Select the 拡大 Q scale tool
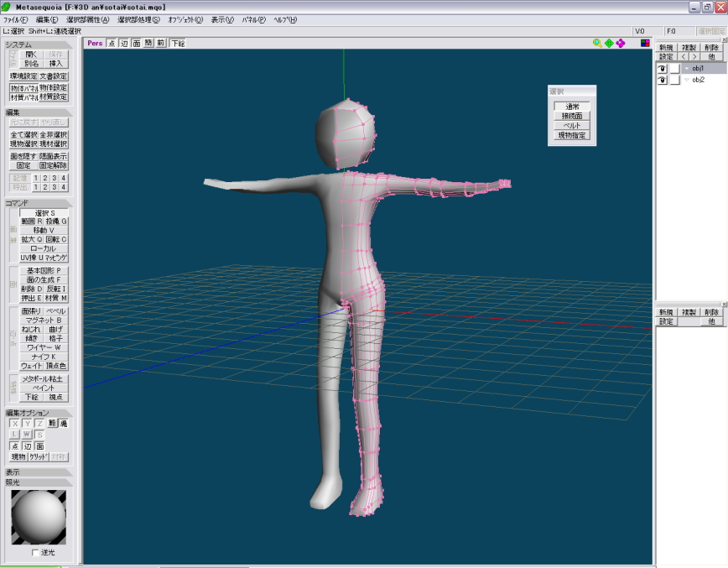The height and width of the screenshot is (568, 728). pyautogui.click(x=31, y=240)
